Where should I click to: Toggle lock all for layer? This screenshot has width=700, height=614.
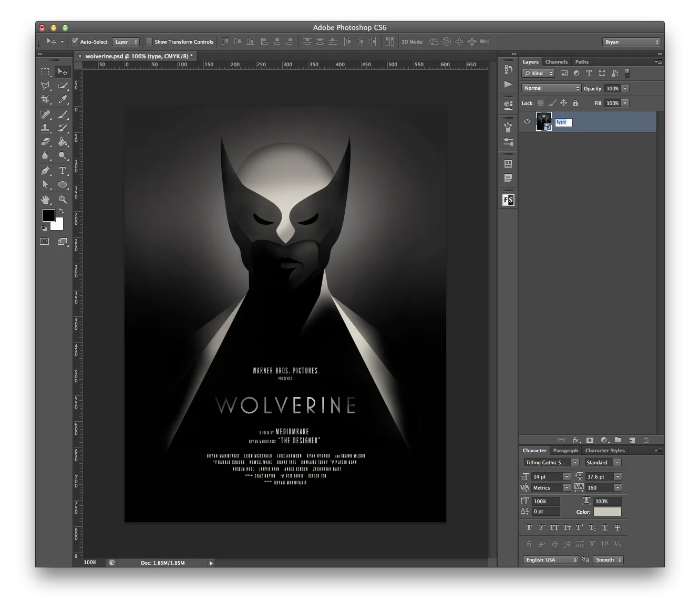point(575,103)
